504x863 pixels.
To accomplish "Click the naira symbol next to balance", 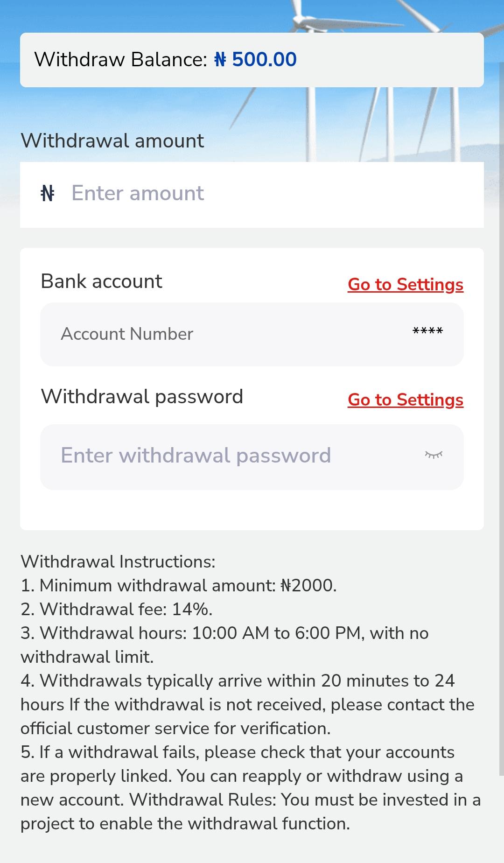I will [220, 59].
